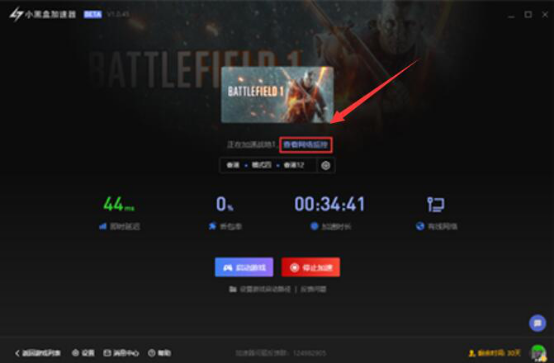Stop acceleration with the red 停止加速 button
Image resolution: width=554 pixels, height=363 pixels.
(311, 267)
